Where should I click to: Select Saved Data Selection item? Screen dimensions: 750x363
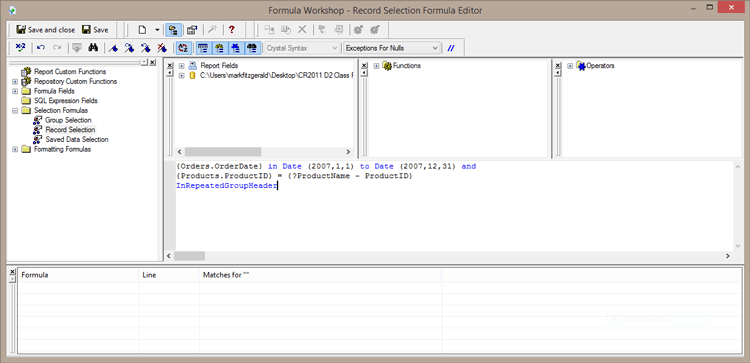[x=77, y=139]
